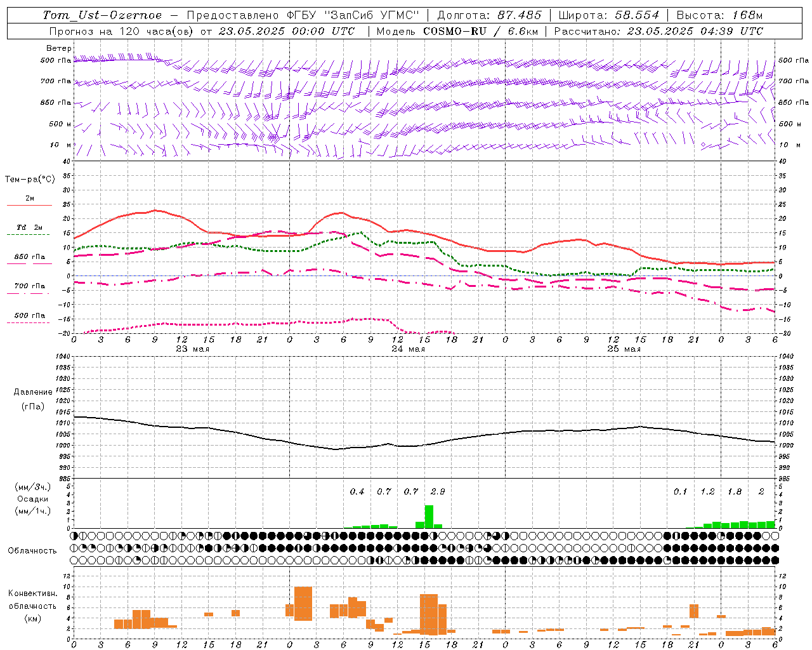This screenshot has width=812, height=650.
Task: Click the 500 гПа entry in temperature legend
Action: [29, 315]
